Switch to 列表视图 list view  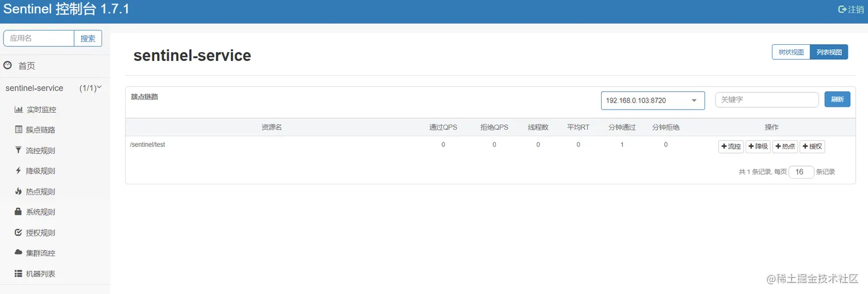click(x=829, y=52)
